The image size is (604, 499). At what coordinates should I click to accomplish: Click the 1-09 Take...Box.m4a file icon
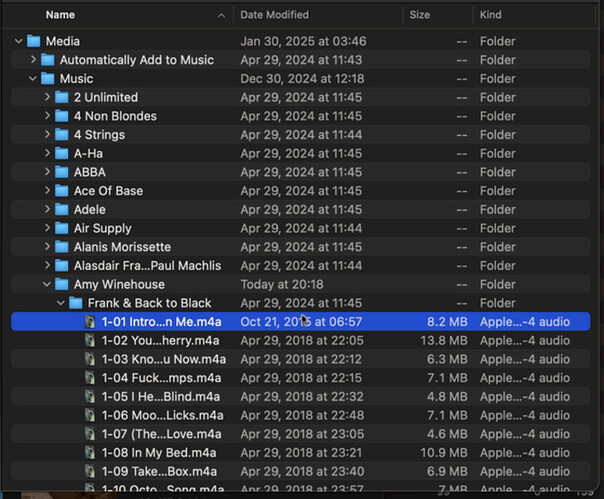pos(90,471)
